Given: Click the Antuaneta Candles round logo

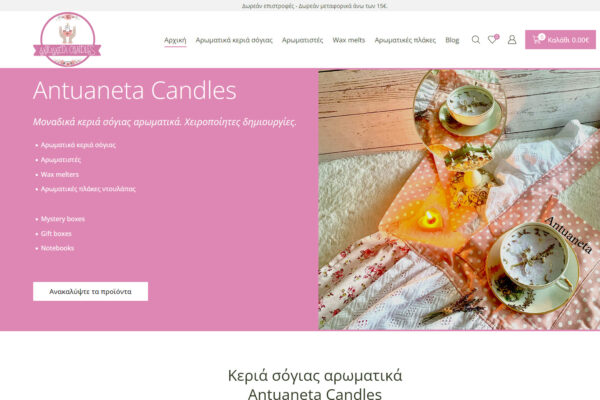Looking at the screenshot, I should (x=67, y=39).
